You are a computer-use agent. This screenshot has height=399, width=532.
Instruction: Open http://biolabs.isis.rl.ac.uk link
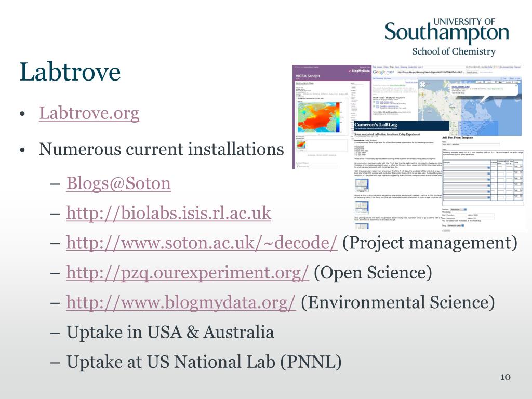(169, 213)
